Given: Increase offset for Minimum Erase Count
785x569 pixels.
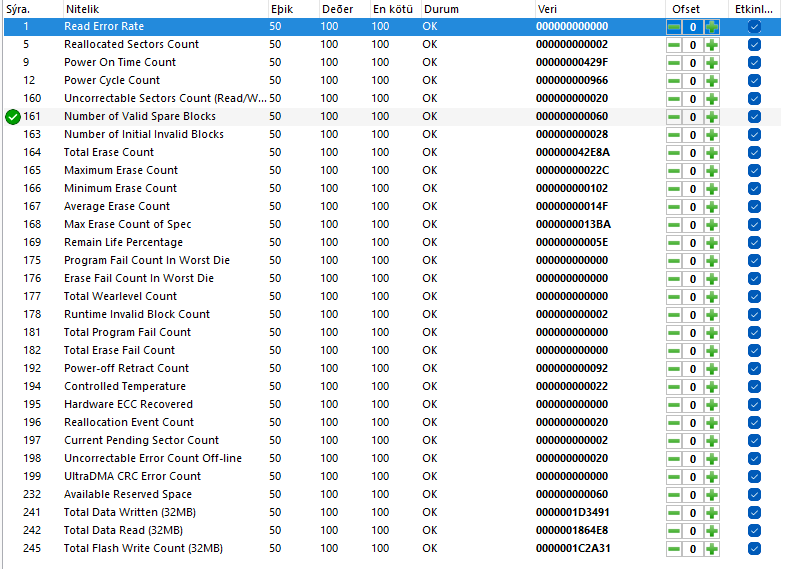Looking at the screenshot, I should [711, 189].
